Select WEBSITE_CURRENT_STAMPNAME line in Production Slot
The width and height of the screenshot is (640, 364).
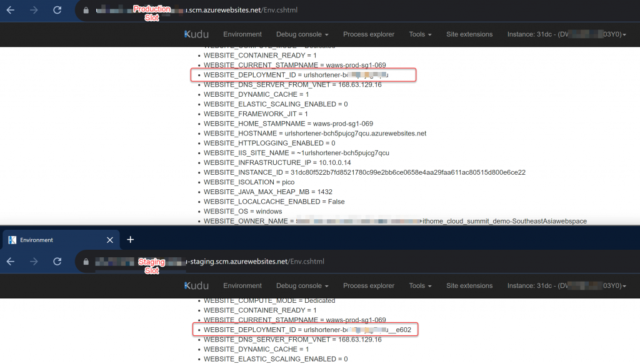tap(295, 65)
